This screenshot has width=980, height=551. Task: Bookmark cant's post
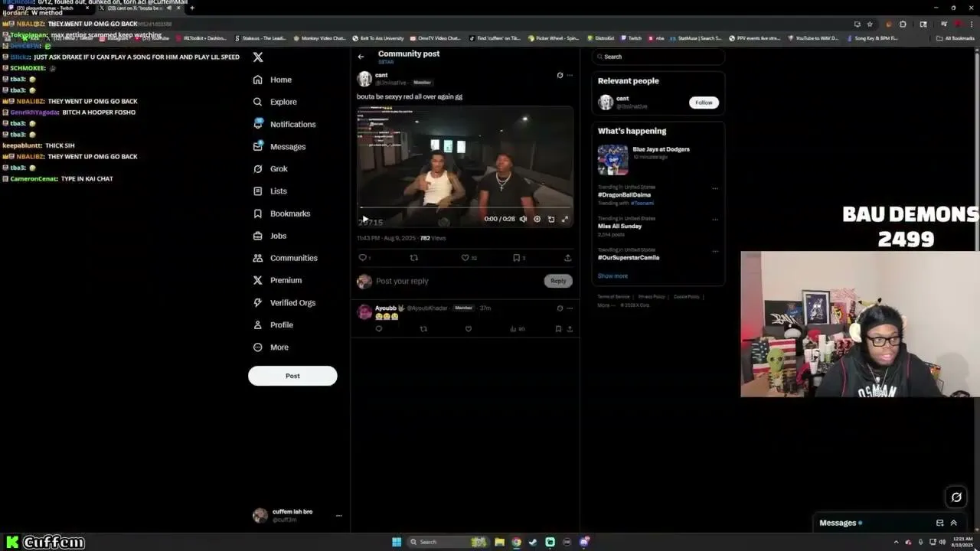(x=516, y=258)
